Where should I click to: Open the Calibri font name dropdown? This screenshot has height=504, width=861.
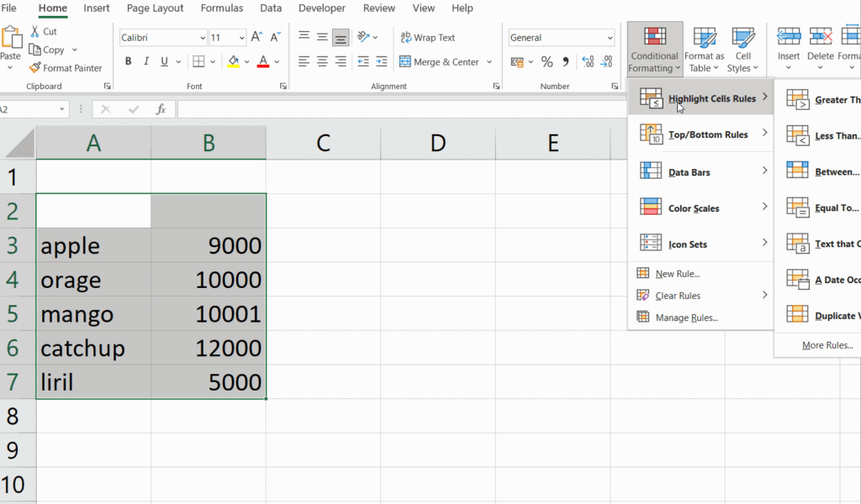click(x=203, y=38)
